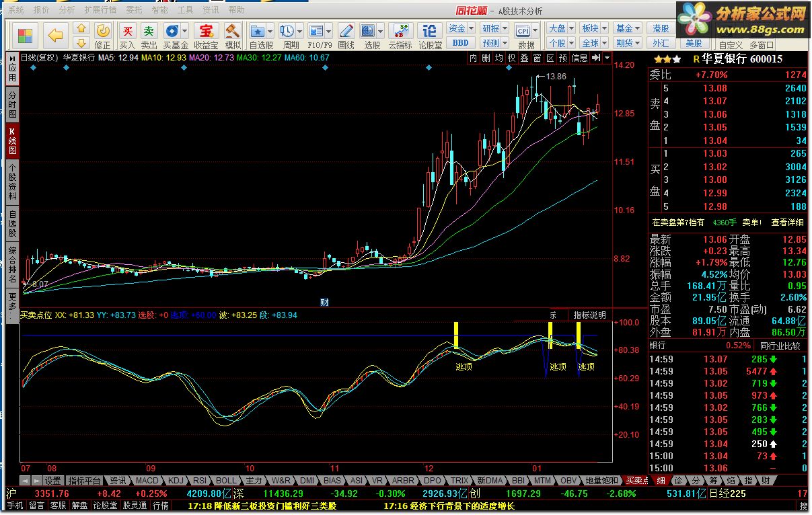
Task: Click the chart toolbar arrow-to-bar icon
Action: tap(595, 58)
